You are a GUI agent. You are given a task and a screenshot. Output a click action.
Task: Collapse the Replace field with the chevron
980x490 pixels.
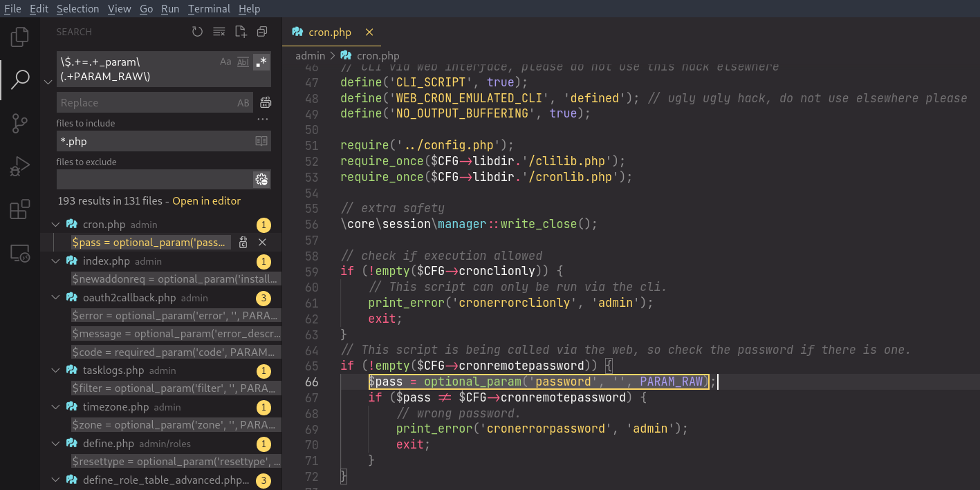(x=48, y=82)
